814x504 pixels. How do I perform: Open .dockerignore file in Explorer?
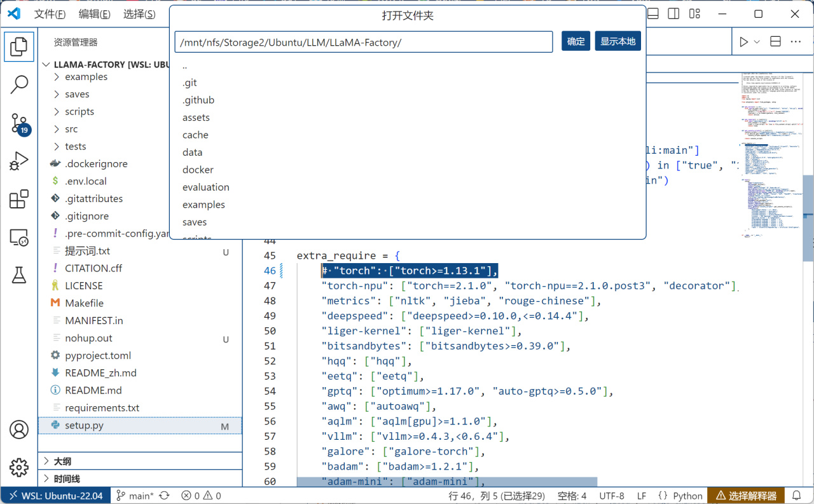point(96,164)
